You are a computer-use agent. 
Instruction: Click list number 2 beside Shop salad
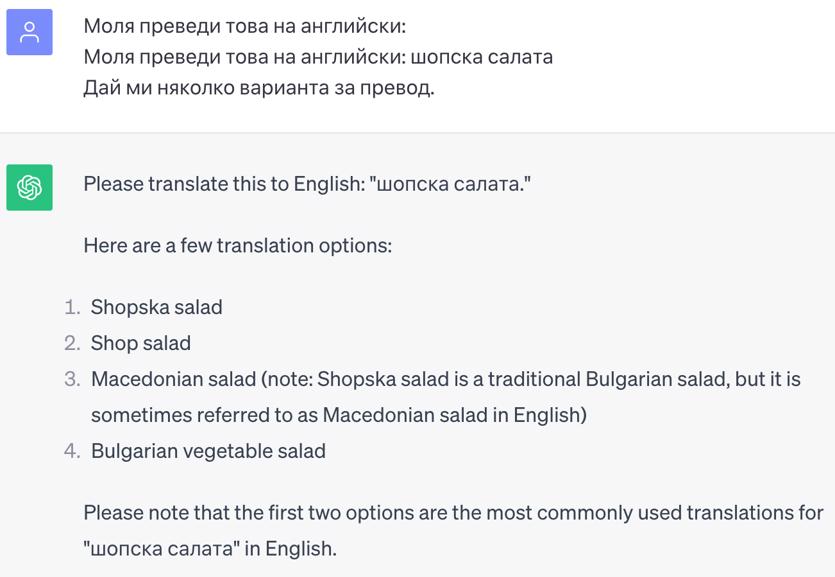tap(71, 343)
